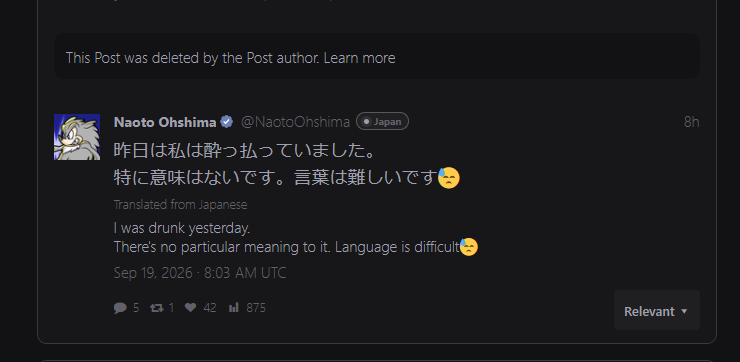
Task: Click the reply speech bubble icon
Action: pyautogui.click(x=120, y=308)
